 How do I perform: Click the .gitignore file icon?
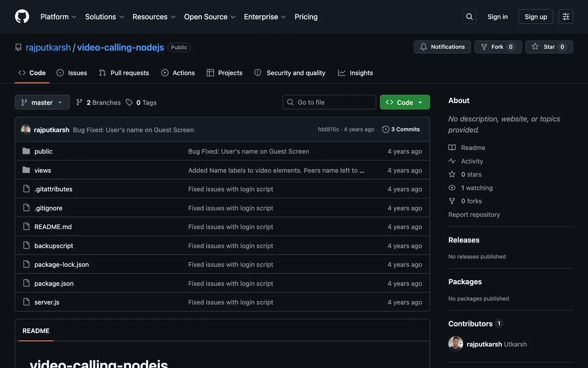click(x=26, y=208)
